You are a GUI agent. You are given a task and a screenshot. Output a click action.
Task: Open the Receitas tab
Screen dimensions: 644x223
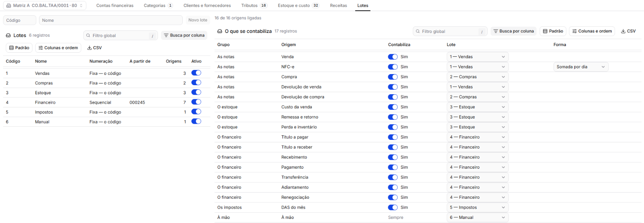pos(338,6)
